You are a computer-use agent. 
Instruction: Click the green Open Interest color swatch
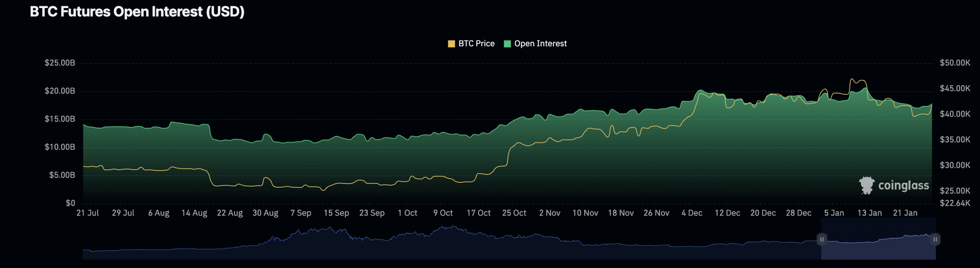508,44
